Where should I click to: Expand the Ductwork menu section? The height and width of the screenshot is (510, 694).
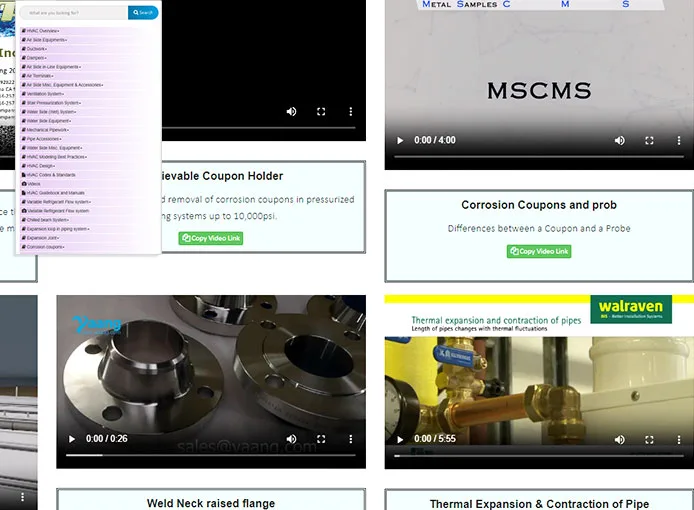[x=37, y=49]
